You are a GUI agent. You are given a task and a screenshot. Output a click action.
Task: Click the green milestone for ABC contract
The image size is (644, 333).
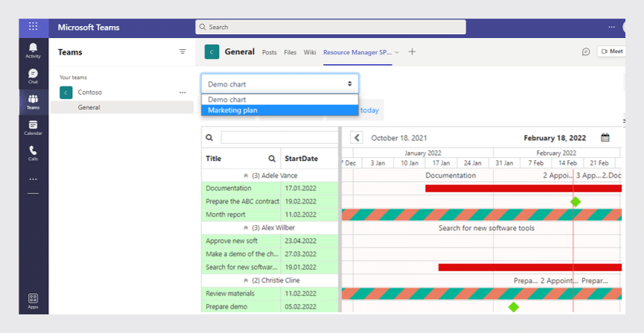(x=576, y=201)
